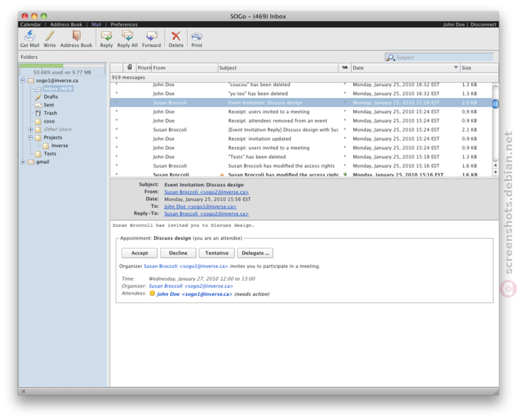Click the message list scrollbar thumb
The height and width of the screenshot is (420, 517).
(495, 104)
